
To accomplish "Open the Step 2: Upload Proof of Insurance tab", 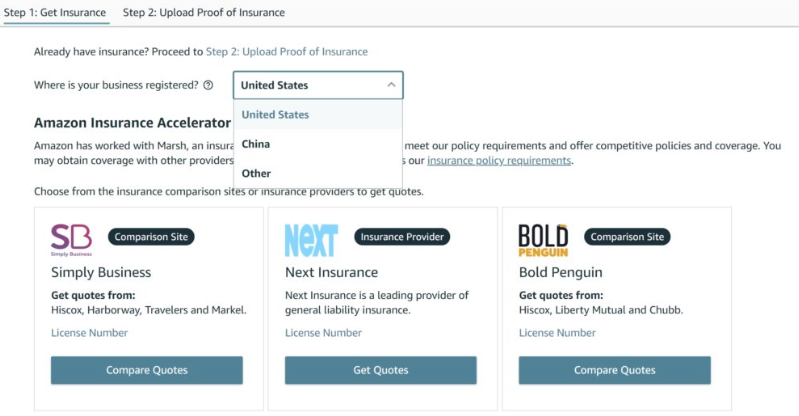I will [x=204, y=13].
